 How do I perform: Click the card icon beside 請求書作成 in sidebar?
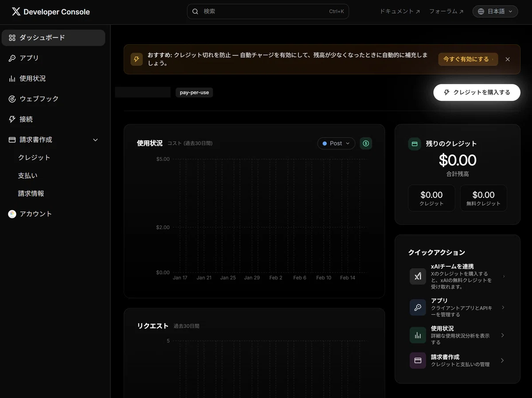coord(12,140)
